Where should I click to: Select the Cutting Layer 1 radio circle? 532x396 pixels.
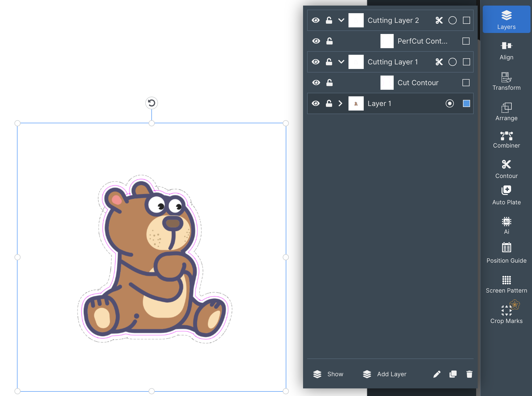(x=452, y=62)
